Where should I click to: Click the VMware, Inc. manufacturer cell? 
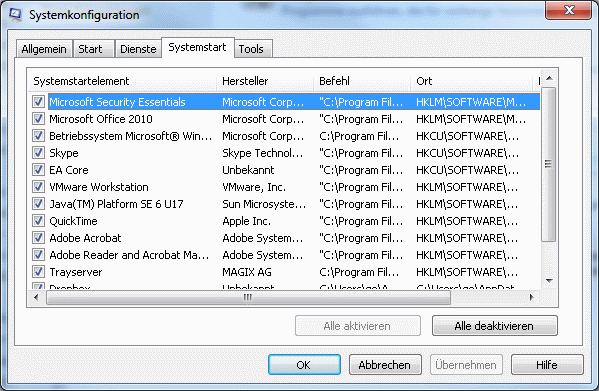pos(254,187)
